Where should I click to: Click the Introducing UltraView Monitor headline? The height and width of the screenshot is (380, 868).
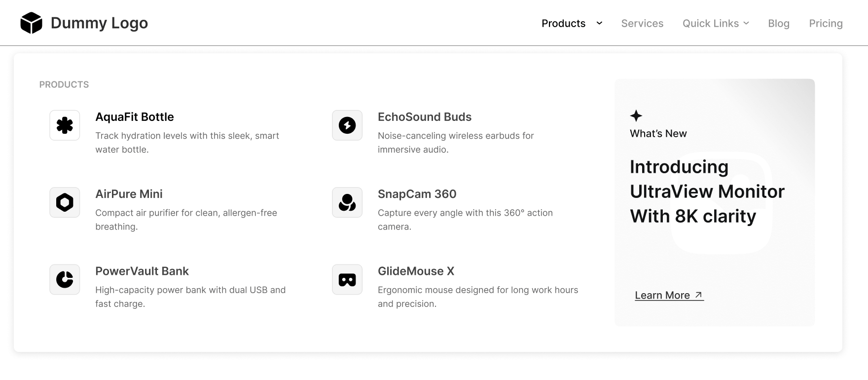point(707,191)
